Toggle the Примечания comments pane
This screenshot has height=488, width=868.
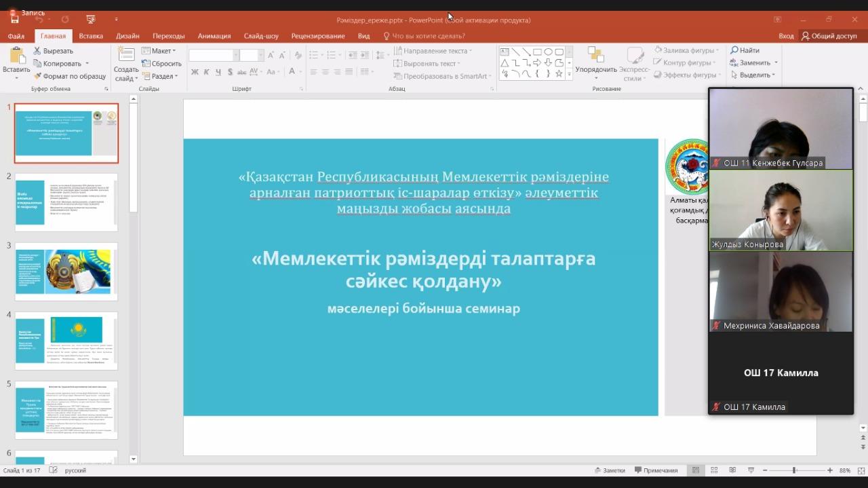click(x=656, y=470)
